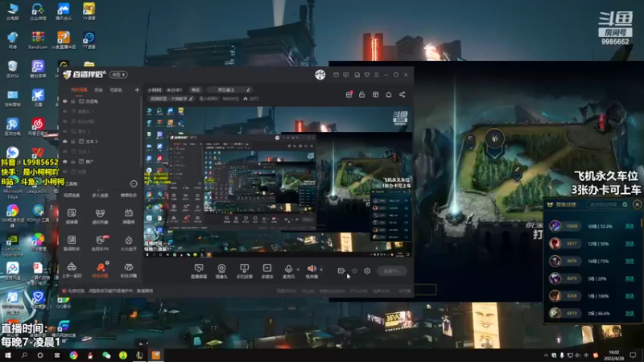Open the 全民乐PK tool
Image resolution: width=644 pixels, height=362 pixels.
click(100, 243)
